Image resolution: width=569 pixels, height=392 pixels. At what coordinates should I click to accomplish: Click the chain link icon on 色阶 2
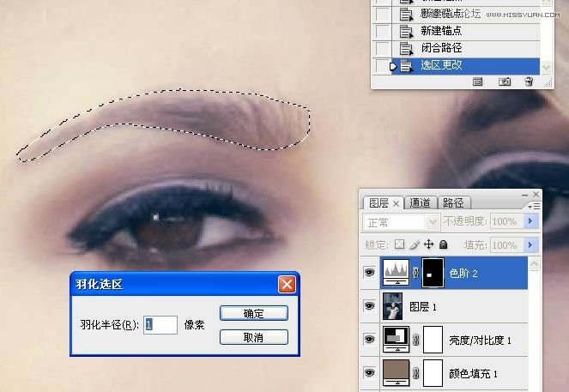416,273
